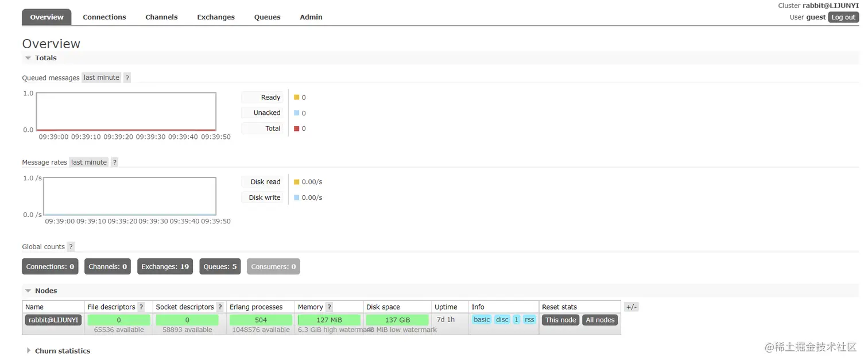Reset stats for This node

click(x=560, y=320)
